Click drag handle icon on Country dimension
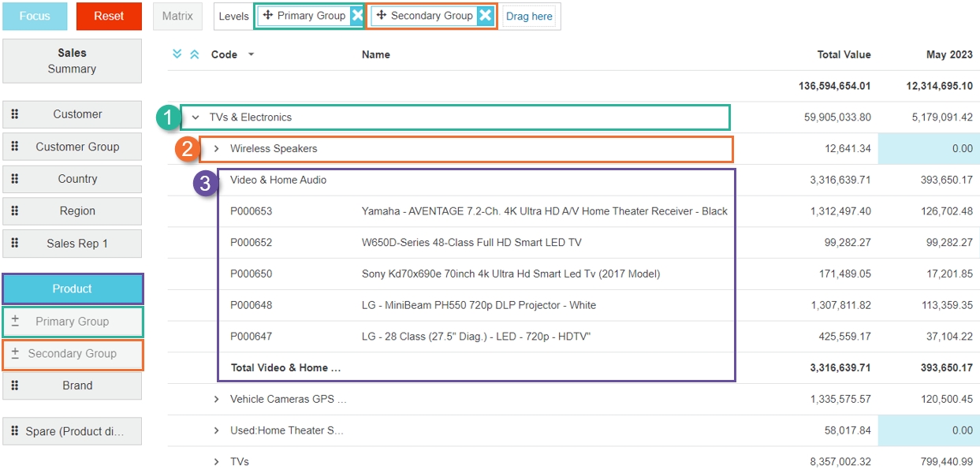This screenshot has width=980, height=469. 15,179
